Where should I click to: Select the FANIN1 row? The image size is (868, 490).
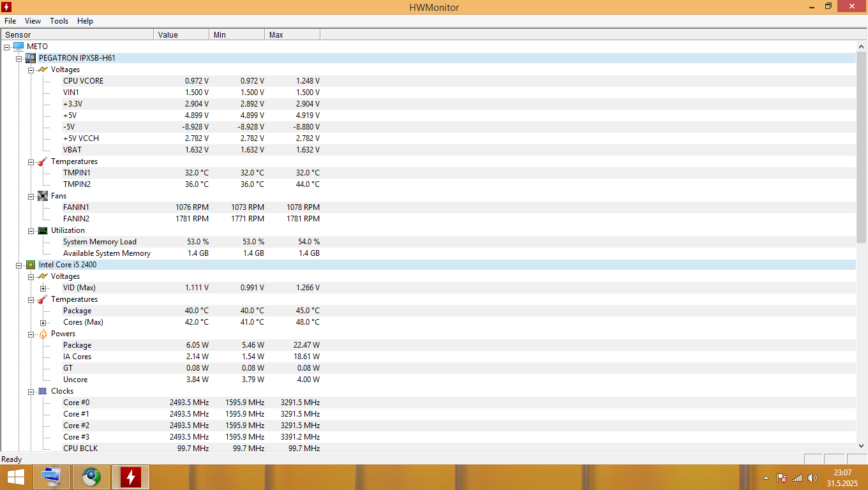(x=428, y=207)
